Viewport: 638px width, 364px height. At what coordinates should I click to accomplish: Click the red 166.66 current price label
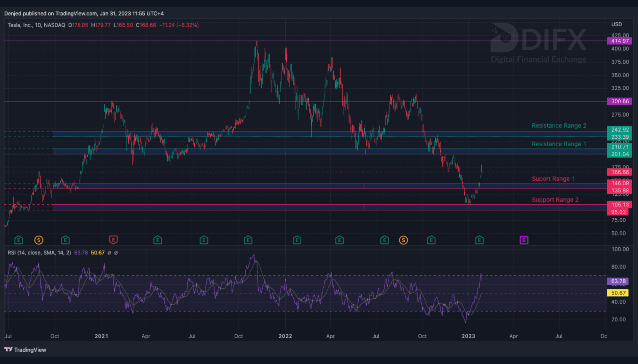tap(619, 172)
